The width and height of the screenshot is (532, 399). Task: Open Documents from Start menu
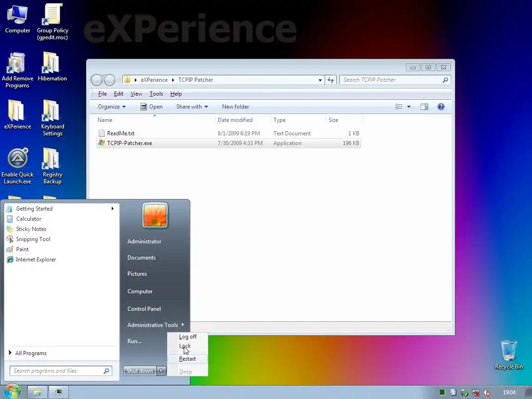point(141,258)
